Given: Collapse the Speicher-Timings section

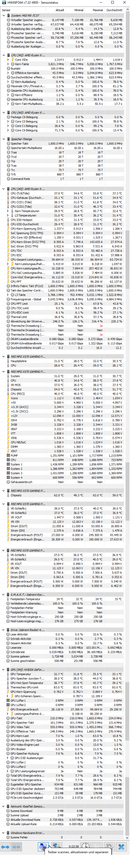Looking at the screenshot, I should coord(4,139).
